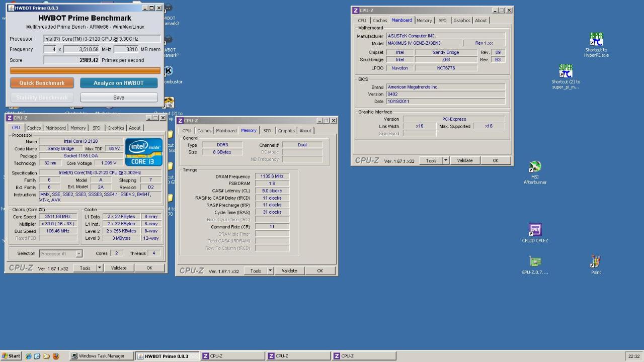
Task: Open About tab in CPU-Z processor window
Action: click(x=135, y=128)
